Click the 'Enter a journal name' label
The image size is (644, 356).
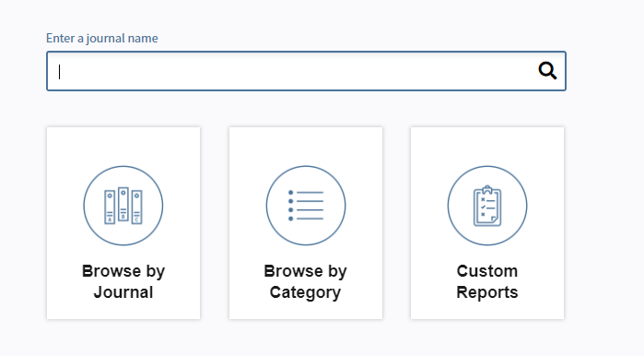point(102,38)
